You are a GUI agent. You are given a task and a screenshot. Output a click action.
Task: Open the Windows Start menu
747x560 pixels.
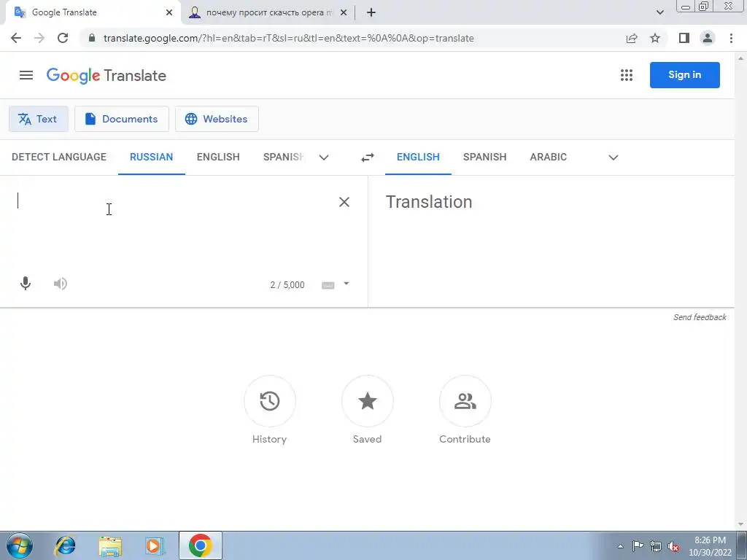pos(20,545)
